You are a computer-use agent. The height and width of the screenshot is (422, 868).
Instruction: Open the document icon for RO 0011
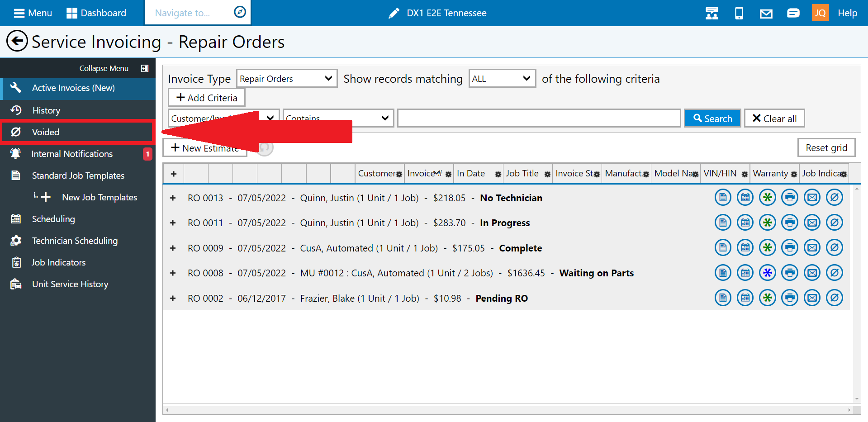pyautogui.click(x=723, y=223)
